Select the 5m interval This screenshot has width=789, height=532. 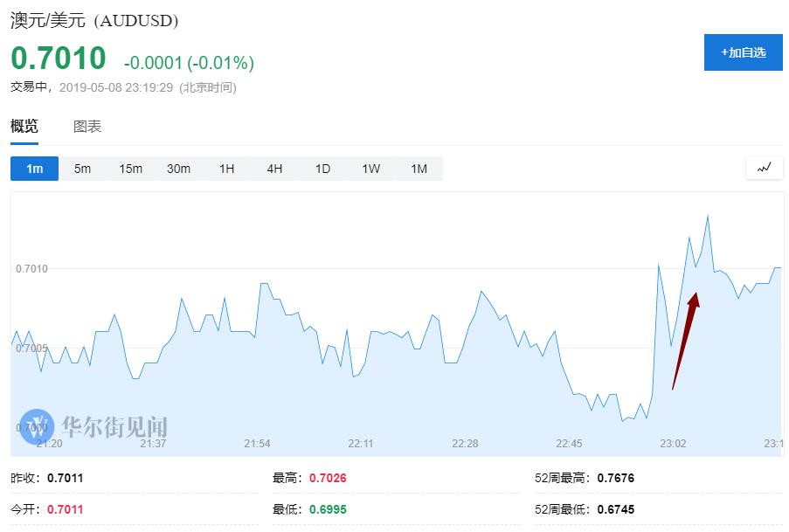(82, 169)
